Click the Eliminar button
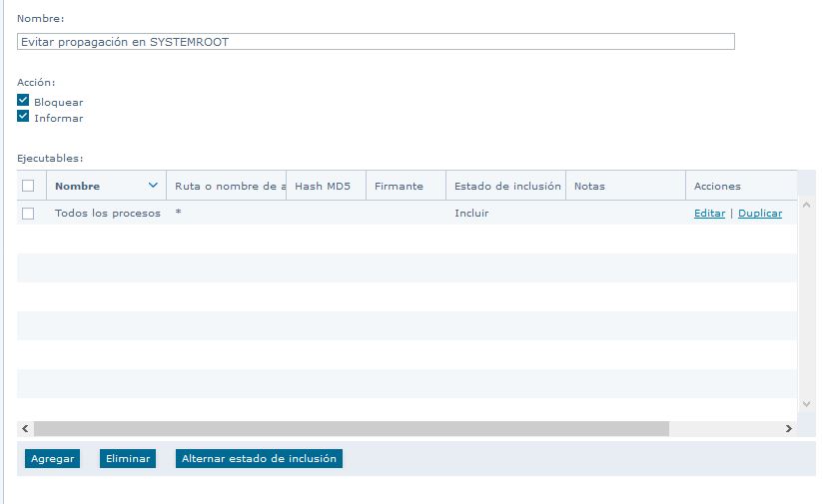This screenshot has height=504, width=835. tap(128, 458)
